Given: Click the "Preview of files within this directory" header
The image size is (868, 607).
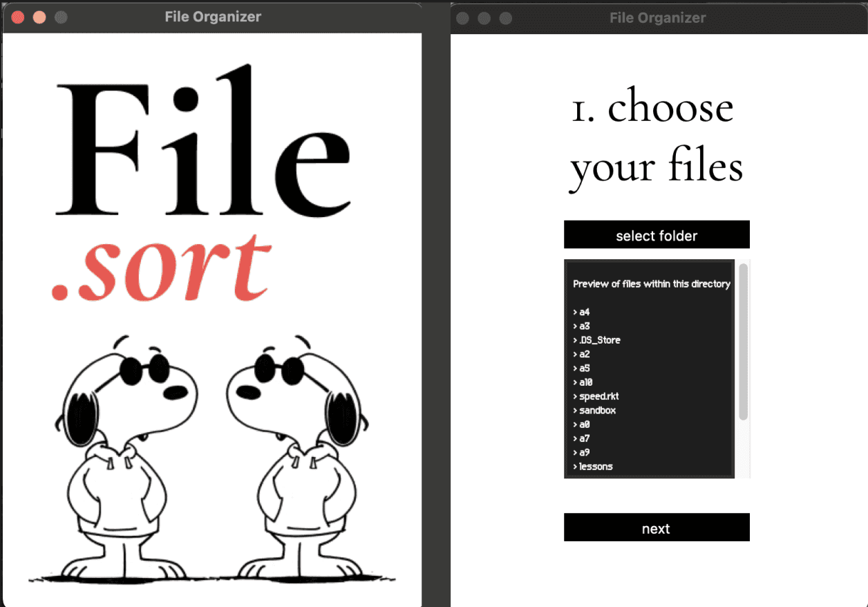Looking at the screenshot, I should pyautogui.click(x=651, y=283).
